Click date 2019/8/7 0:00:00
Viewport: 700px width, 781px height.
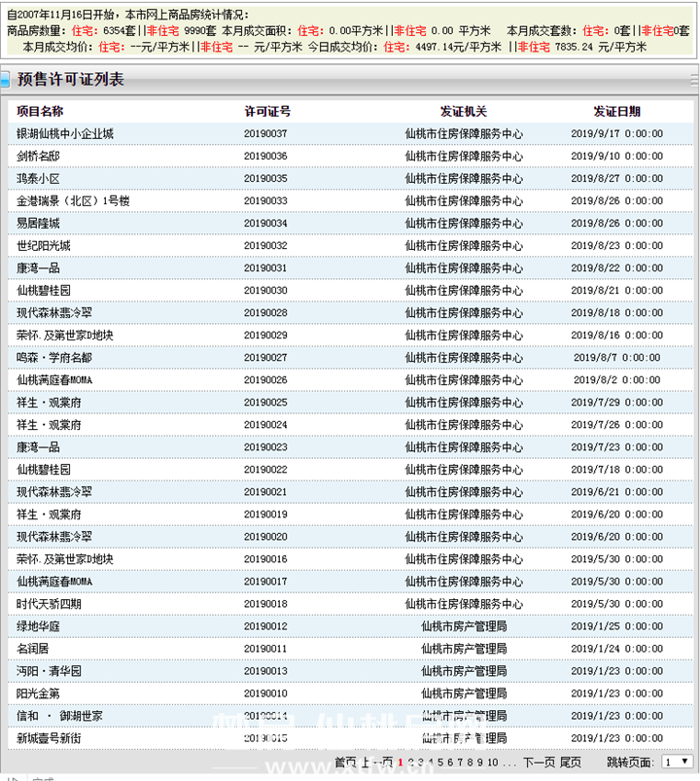[616, 358]
